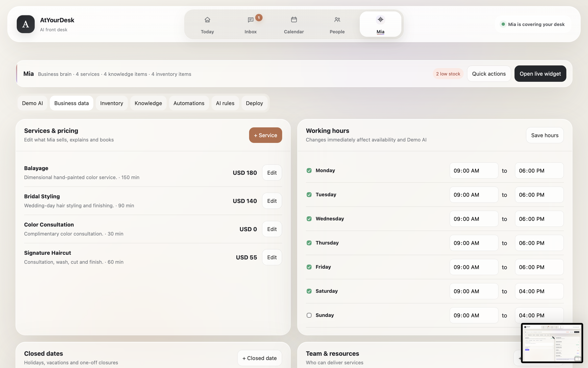The image size is (588, 368).
Task: Click the Calendar icon
Action: pyautogui.click(x=294, y=19)
